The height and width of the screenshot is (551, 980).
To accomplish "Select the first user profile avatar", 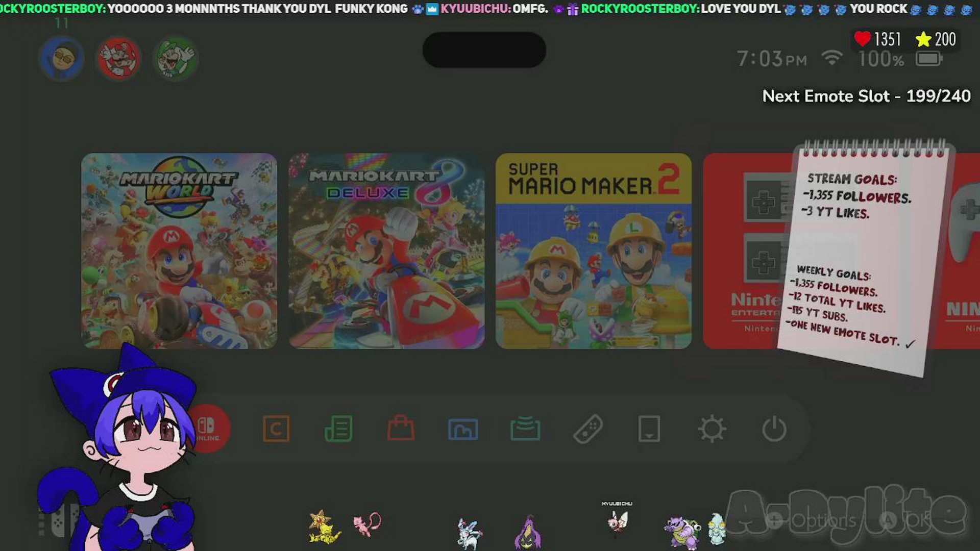I will [62, 59].
